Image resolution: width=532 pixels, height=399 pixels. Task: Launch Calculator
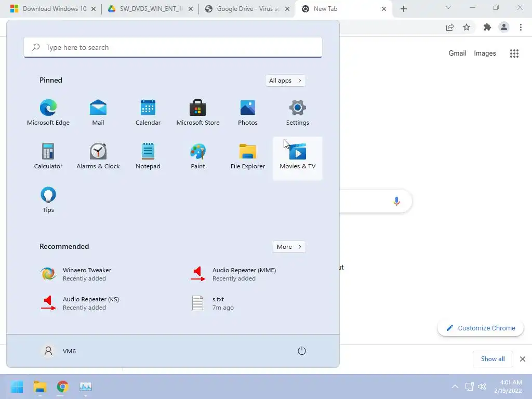coord(48,156)
